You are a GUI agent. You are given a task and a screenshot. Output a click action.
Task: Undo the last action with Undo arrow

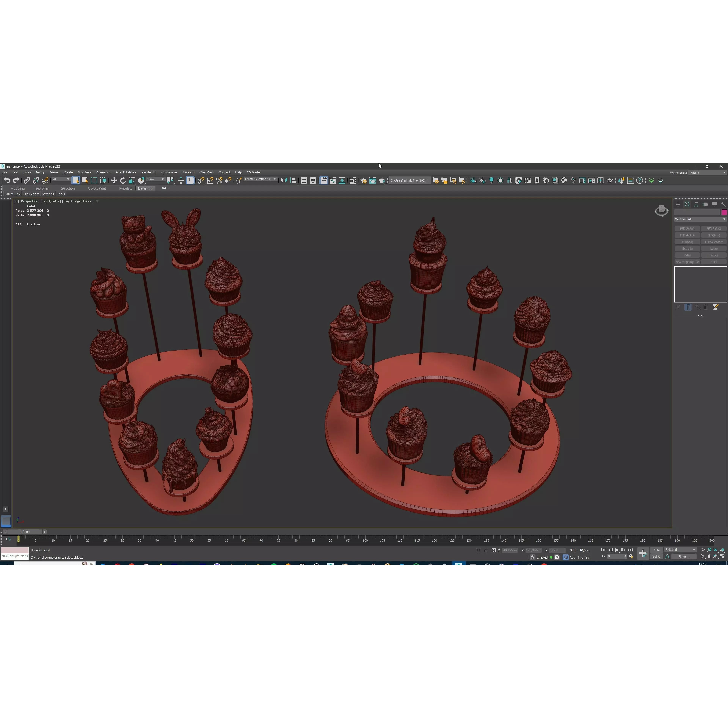(7, 180)
